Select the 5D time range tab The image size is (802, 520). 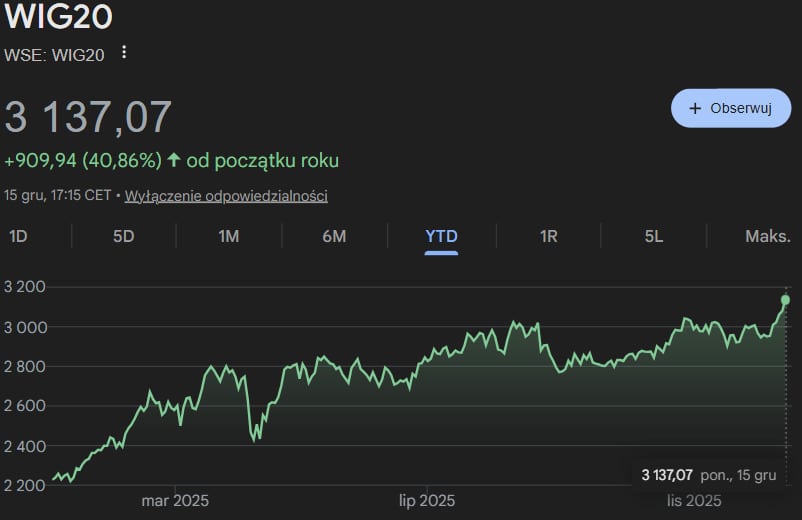[123, 236]
